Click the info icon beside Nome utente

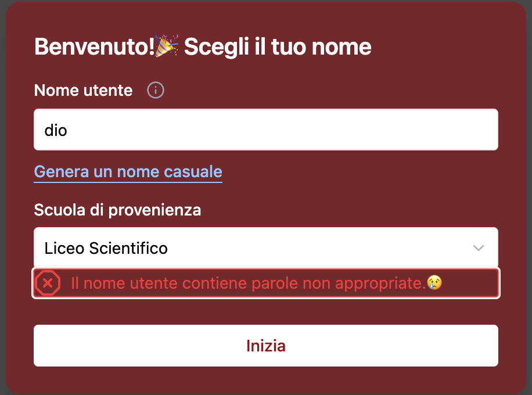point(156,91)
